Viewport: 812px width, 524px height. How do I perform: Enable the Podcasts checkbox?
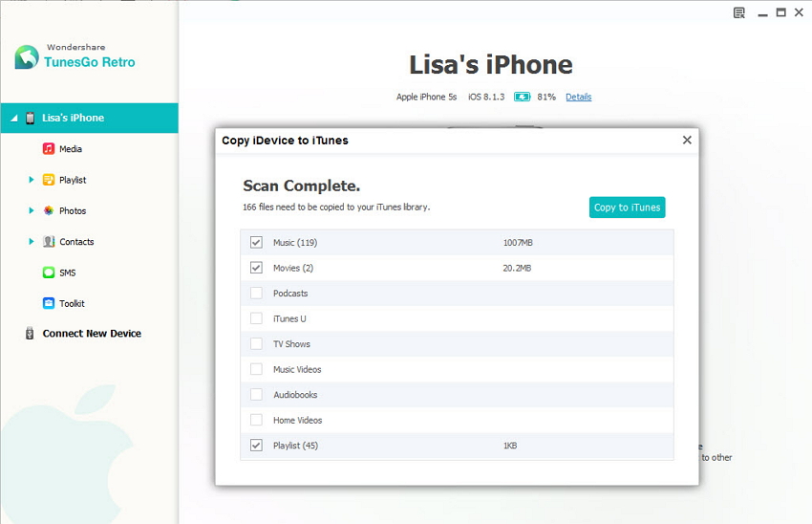(256, 294)
